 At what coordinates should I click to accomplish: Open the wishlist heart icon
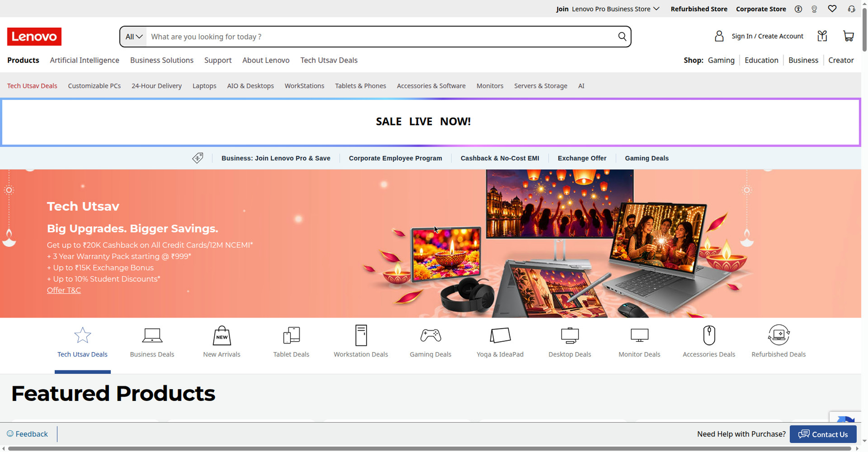832,9
